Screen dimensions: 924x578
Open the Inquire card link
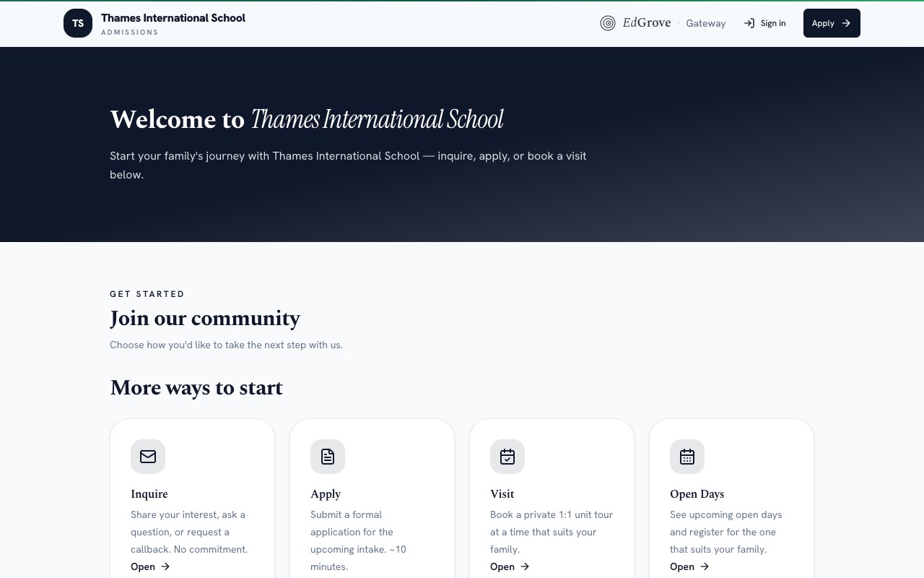click(x=150, y=566)
